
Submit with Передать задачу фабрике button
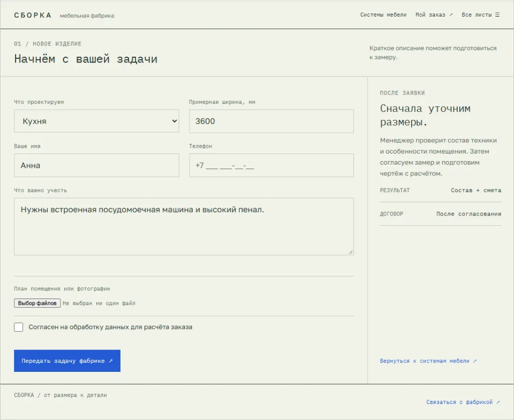(x=67, y=361)
